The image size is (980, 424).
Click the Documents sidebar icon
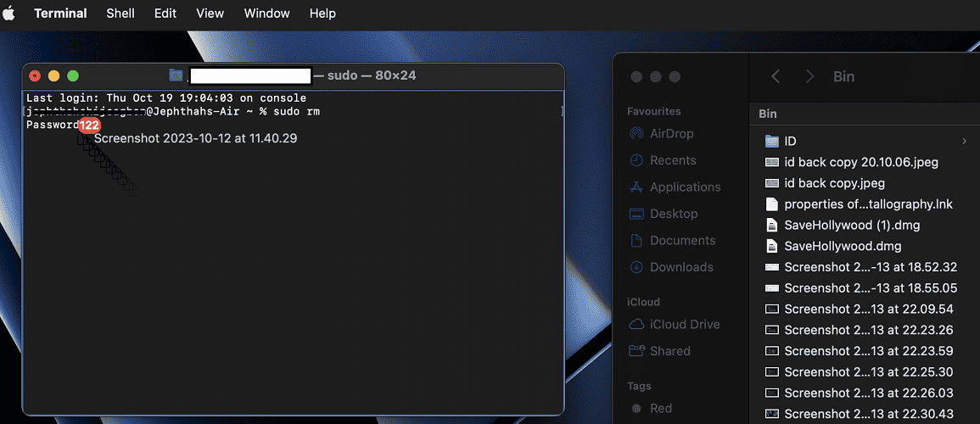[x=636, y=241]
